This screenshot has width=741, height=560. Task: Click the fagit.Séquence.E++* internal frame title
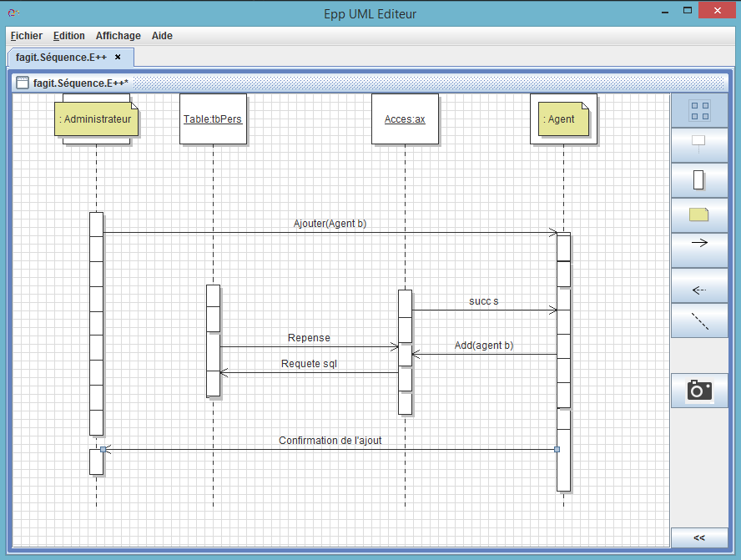click(x=80, y=83)
